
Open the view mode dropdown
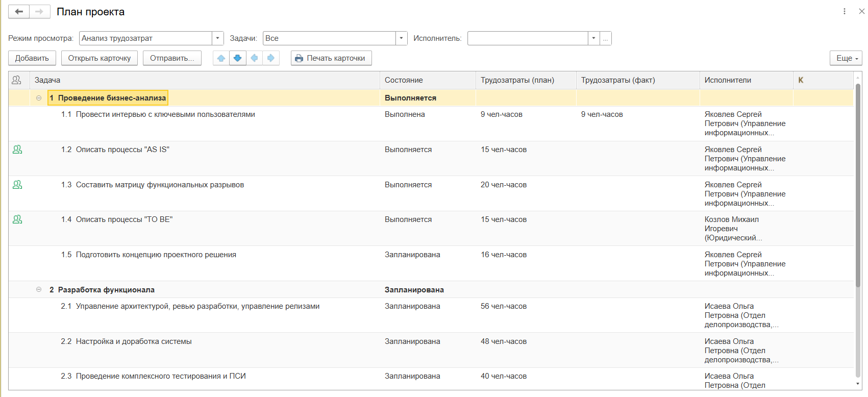click(x=217, y=38)
